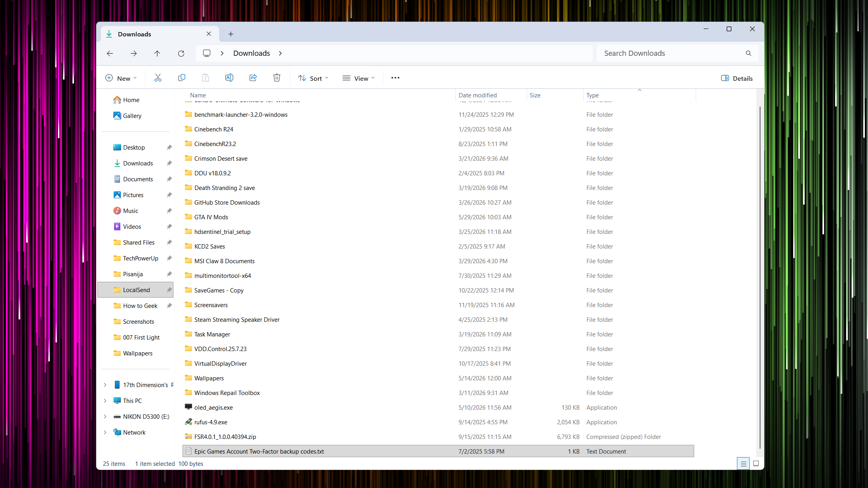Click the Share icon in toolbar
This screenshot has height=488, width=868.
253,78
